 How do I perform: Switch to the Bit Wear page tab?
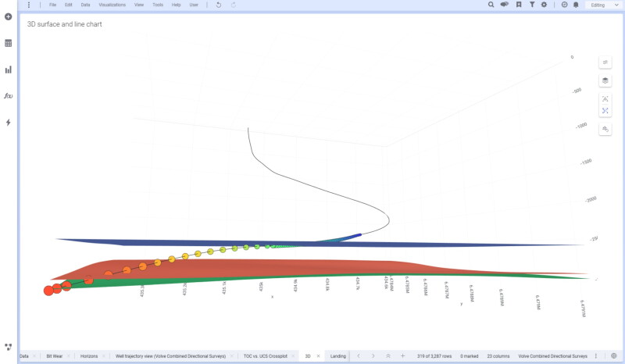[54, 356]
